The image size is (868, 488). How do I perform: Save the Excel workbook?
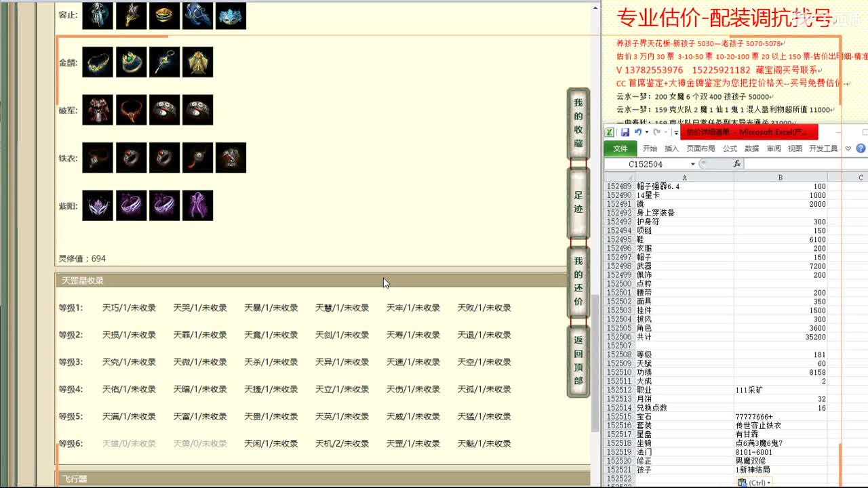[x=625, y=132]
